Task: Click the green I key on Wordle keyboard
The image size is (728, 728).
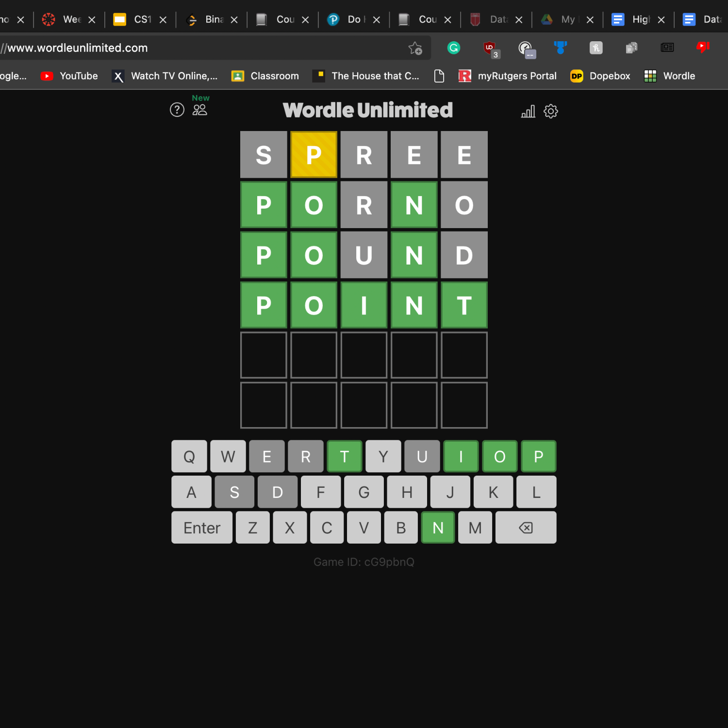Action: [461, 456]
